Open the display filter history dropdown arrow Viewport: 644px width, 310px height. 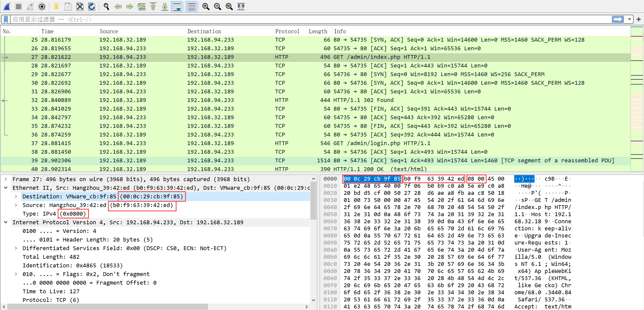point(629,19)
